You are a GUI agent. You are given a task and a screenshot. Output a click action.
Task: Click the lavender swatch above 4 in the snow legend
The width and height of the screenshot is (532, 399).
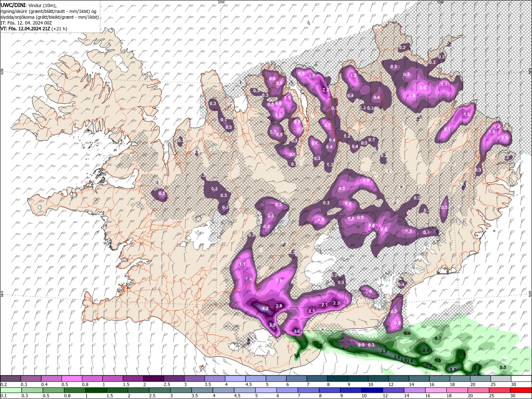coord(235,379)
